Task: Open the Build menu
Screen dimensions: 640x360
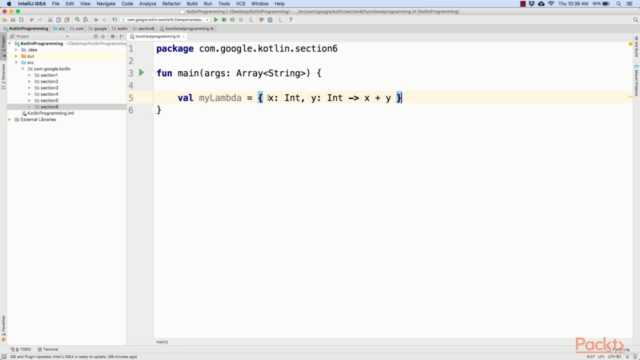Action: click(192, 4)
